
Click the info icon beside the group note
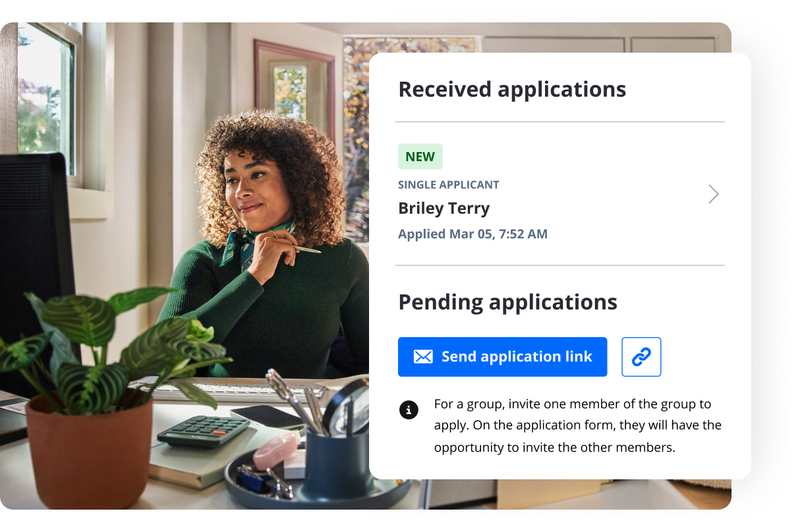(x=409, y=410)
